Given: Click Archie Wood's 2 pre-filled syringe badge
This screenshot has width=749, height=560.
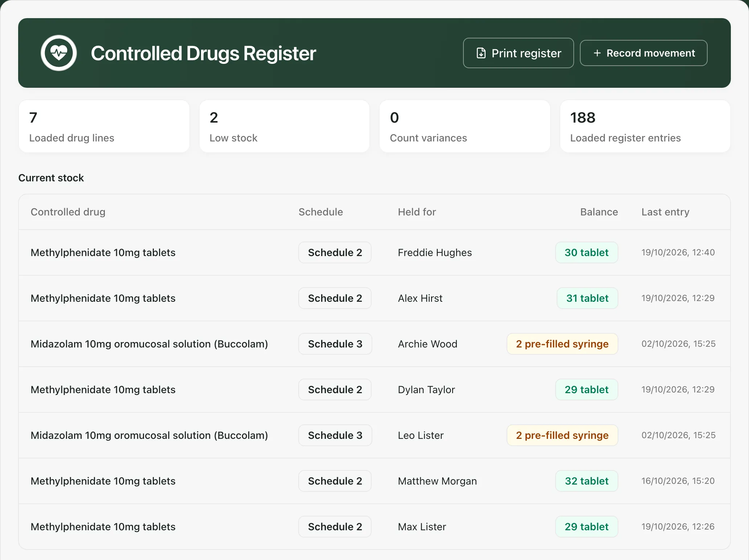Looking at the screenshot, I should [562, 344].
